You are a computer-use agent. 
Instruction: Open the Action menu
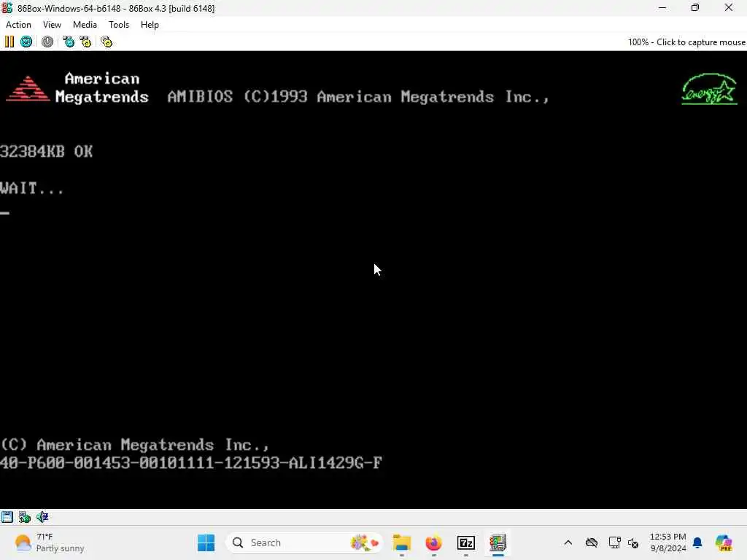pos(18,25)
